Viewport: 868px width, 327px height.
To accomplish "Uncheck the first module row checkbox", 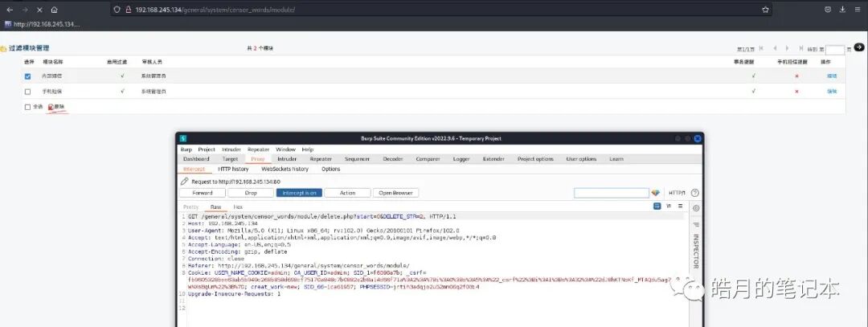I will pos(27,76).
